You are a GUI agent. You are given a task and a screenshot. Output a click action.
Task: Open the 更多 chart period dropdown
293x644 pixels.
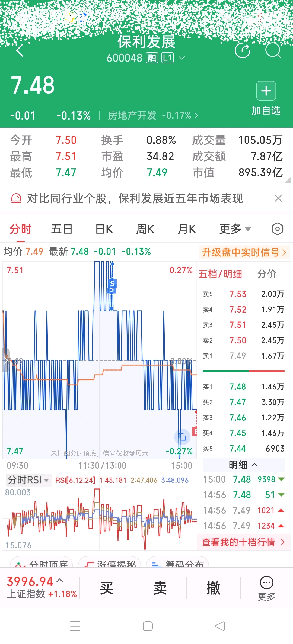235,229
